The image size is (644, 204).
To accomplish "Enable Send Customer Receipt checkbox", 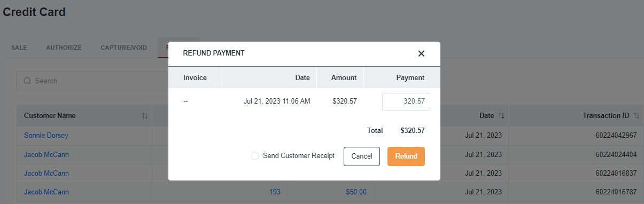I will point(255,156).
